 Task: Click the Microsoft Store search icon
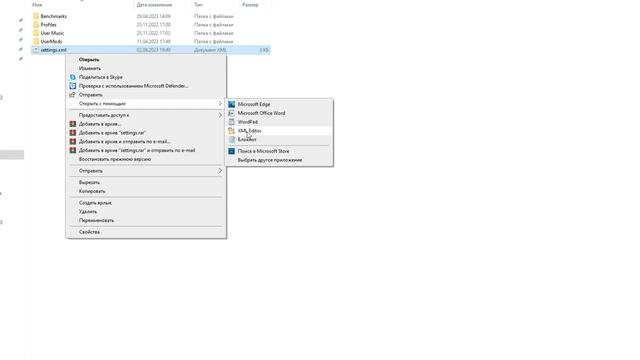[231, 151]
